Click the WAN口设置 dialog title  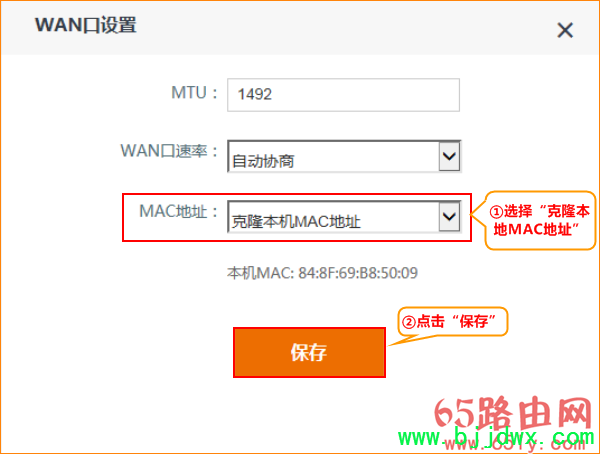(x=86, y=25)
